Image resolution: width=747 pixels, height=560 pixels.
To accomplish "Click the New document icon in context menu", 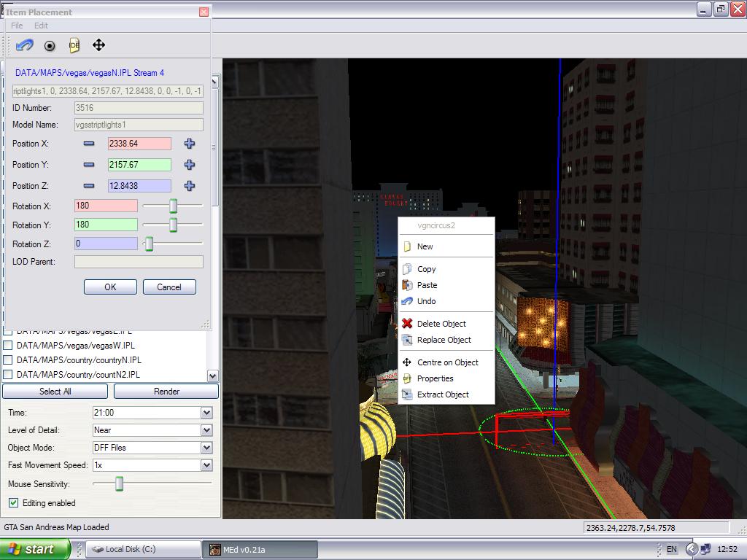I will click(407, 246).
